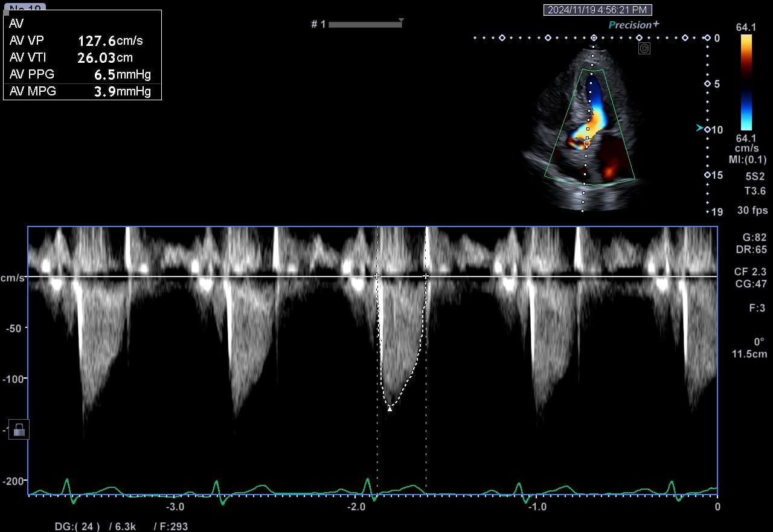The width and height of the screenshot is (773, 532).
Task: Click the F:293 filter readout
Action: click(171, 527)
